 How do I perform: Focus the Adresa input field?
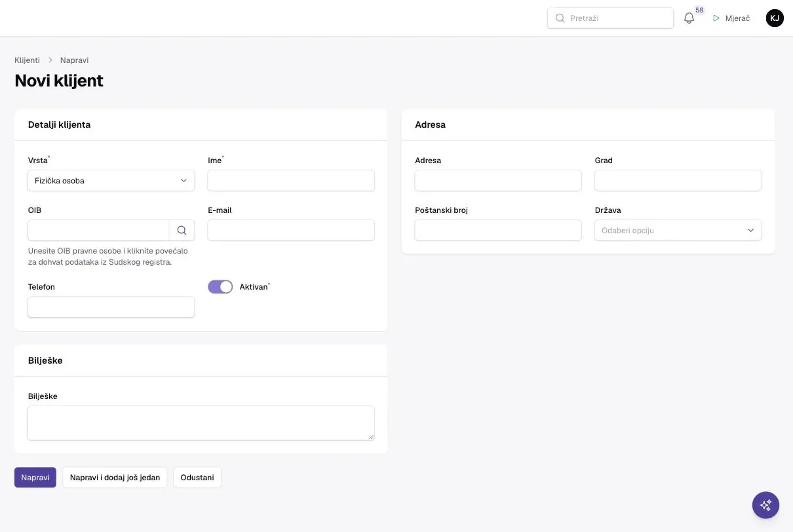[x=498, y=181]
